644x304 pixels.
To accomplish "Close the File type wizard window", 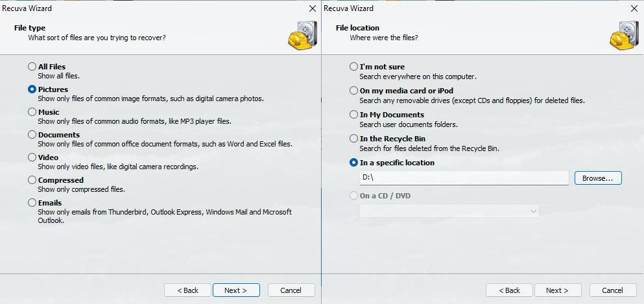I will [312, 8].
